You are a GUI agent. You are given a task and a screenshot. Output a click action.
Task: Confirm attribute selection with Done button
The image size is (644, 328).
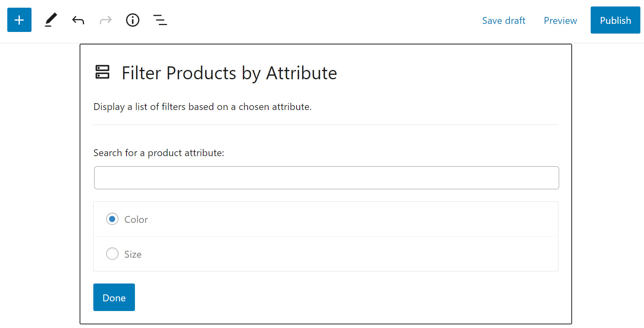pos(114,297)
